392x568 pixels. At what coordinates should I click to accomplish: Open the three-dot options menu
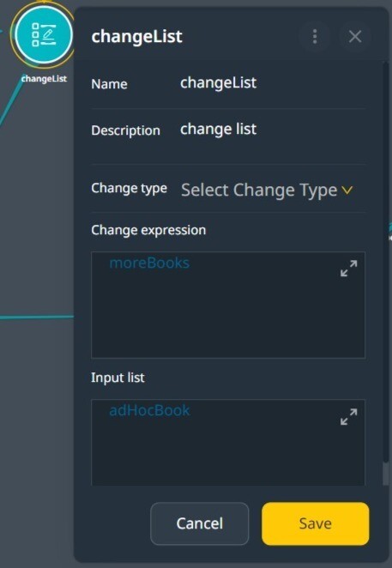pyautogui.click(x=315, y=36)
